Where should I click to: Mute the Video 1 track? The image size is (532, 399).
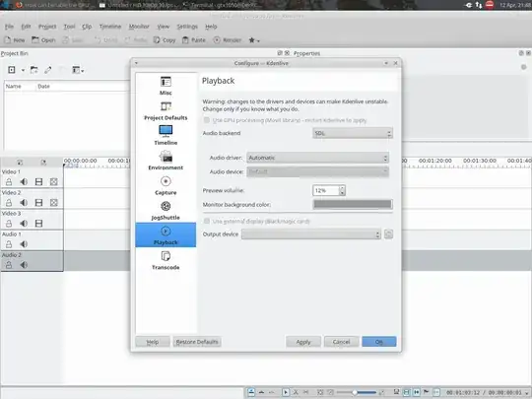pos(24,182)
